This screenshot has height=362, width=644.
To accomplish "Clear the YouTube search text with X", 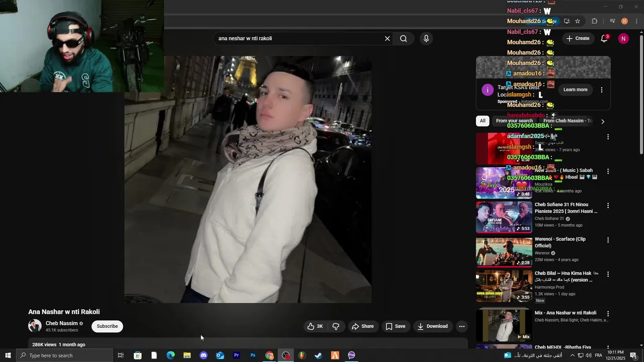I will (387, 39).
